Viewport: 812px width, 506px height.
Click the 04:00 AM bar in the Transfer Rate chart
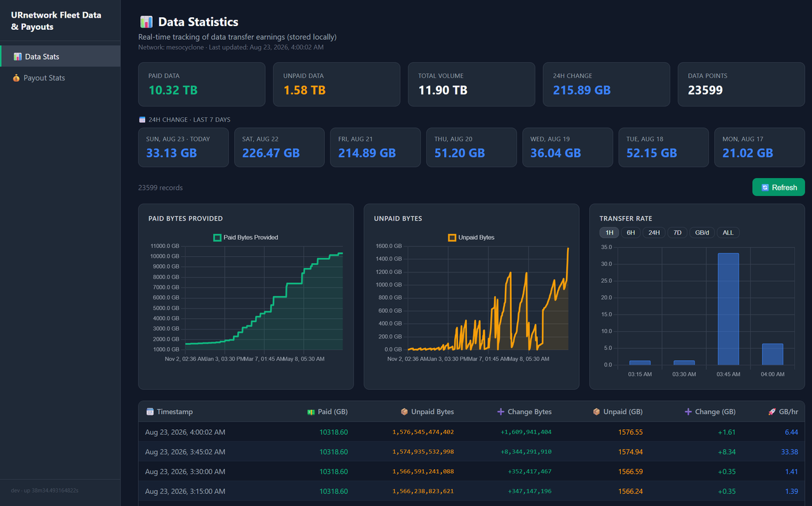[x=772, y=354]
